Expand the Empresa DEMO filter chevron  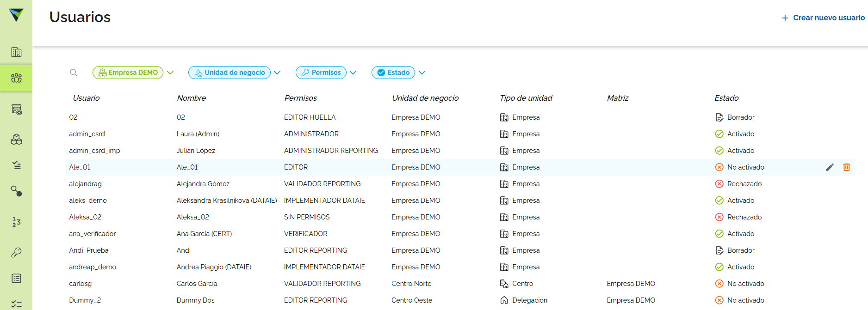[x=170, y=73]
